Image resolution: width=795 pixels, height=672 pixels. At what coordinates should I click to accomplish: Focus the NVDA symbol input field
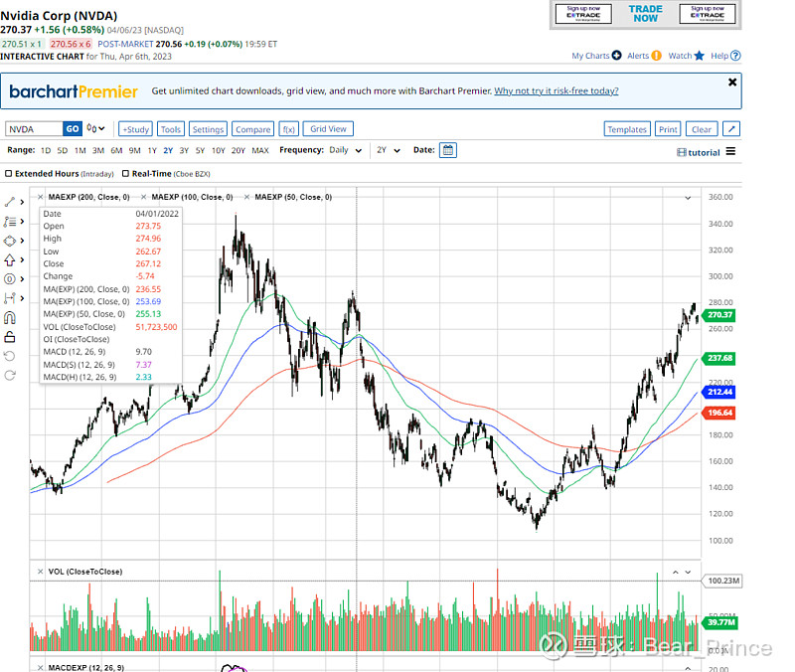coord(34,129)
